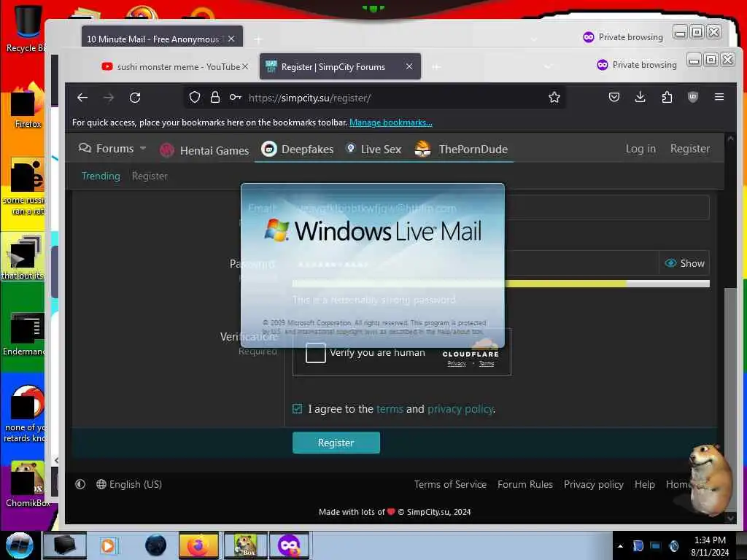This screenshot has height=560, width=747.
Task: Open the Manage bookmarks link
Action: tap(391, 122)
